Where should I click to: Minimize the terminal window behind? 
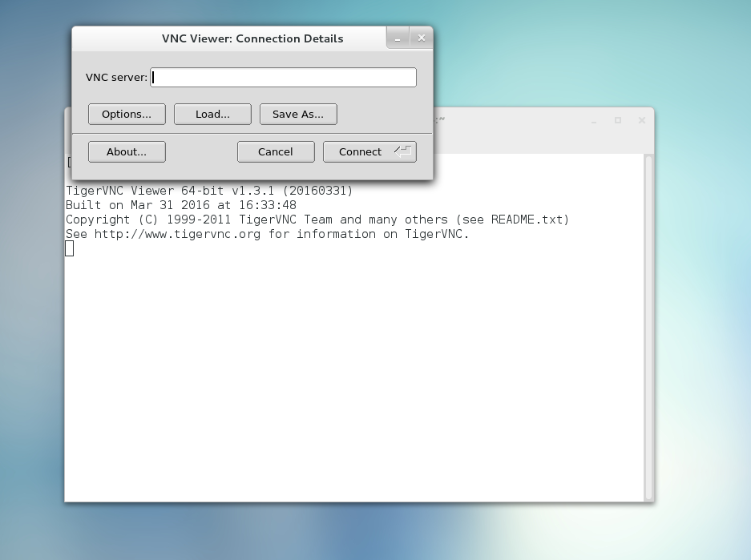click(594, 121)
